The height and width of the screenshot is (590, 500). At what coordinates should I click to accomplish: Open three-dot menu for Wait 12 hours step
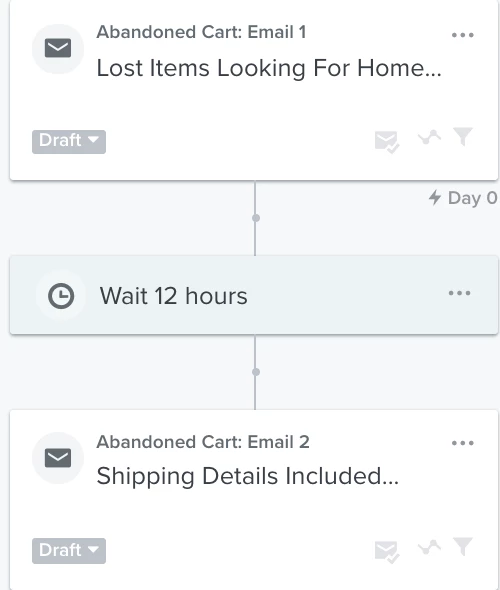click(x=459, y=293)
